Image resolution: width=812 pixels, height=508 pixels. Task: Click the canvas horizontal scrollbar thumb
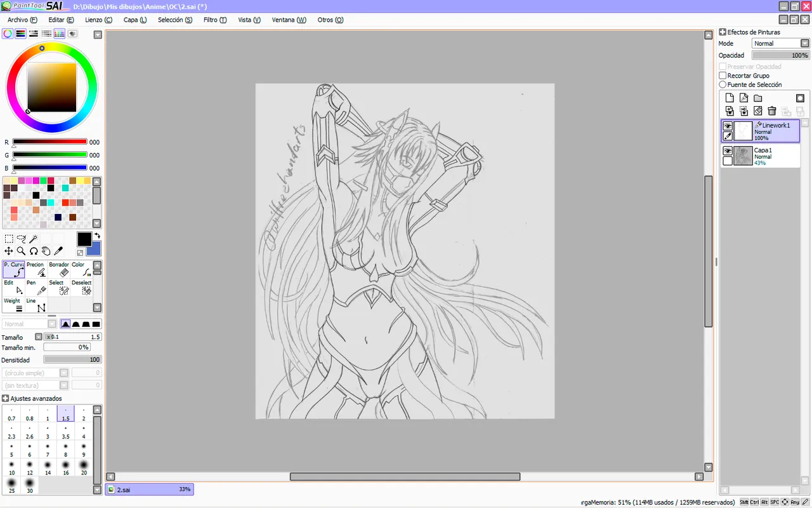[405, 476]
